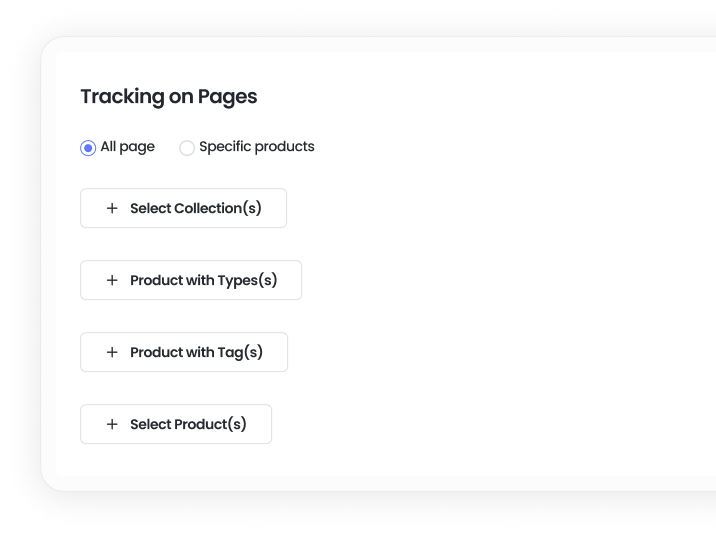Click the plus icon beside Product with Types(s)

pyautogui.click(x=112, y=280)
